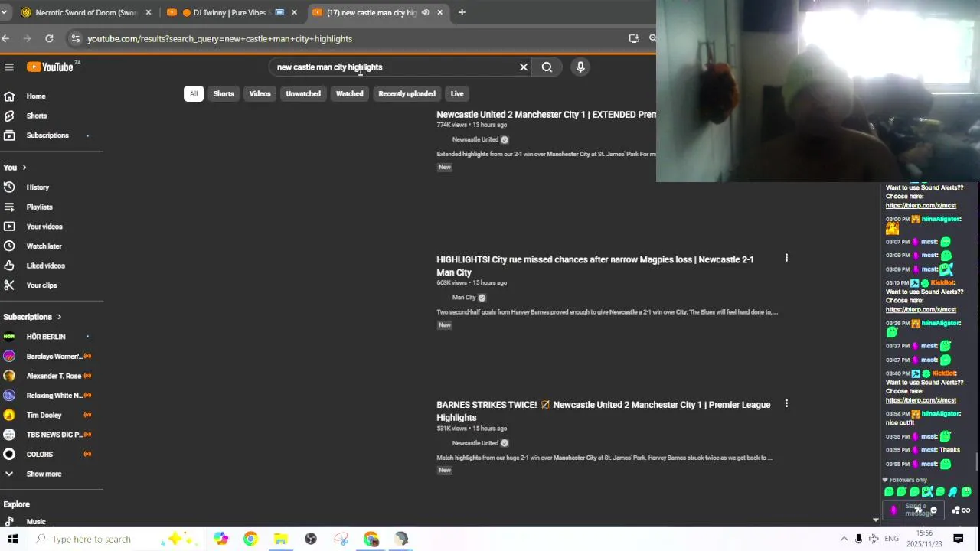Show hidden system tray icons

pyautogui.click(x=844, y=539)
